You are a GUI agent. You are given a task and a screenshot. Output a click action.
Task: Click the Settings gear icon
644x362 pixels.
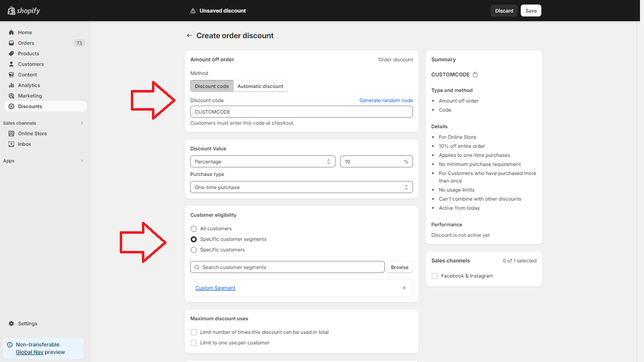12,324
